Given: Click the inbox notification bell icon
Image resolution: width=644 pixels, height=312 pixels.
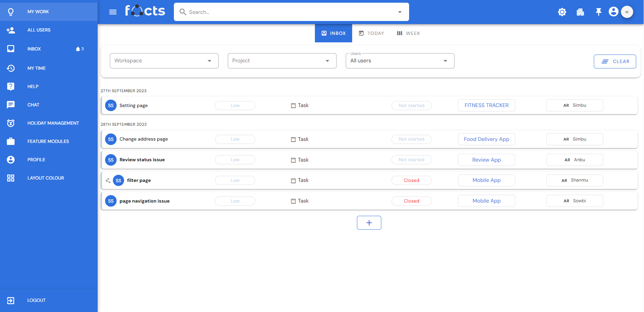Looking at the screenshot, I should pyautogui.click(x=78, y=49).
